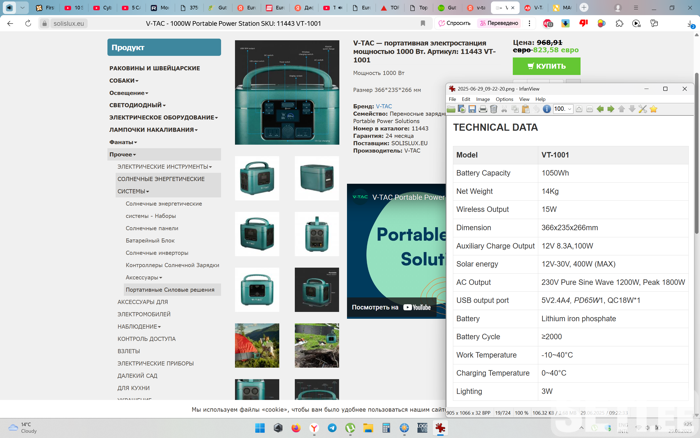This screenshot has width=700, height=438.
Task: Open browser page options three-dot menu
Action: click(x=529, y=23)
